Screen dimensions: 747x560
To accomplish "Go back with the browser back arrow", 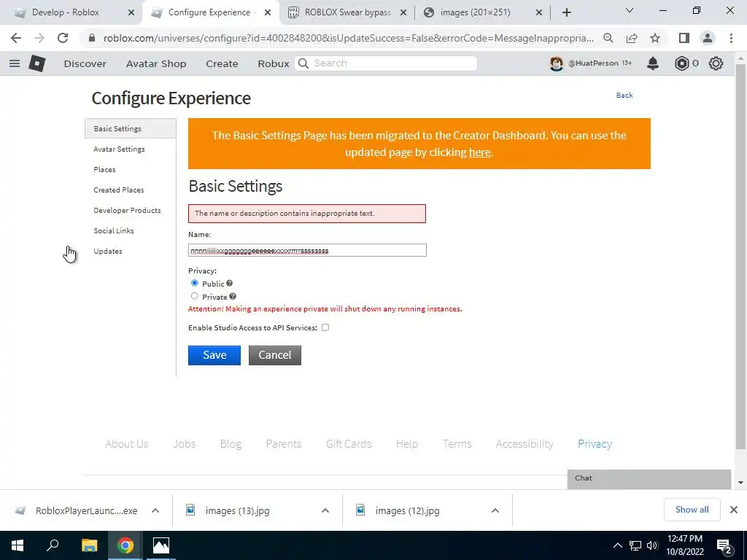I will pyautogui.click(x=16, y=38).
